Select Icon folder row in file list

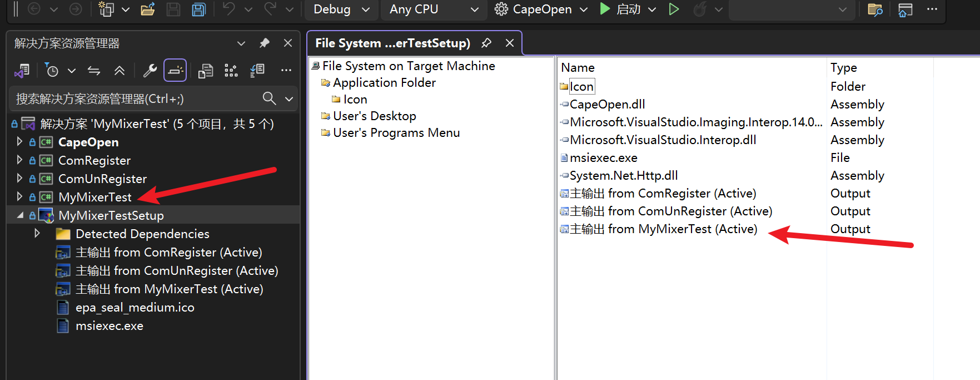click(581, 86)
